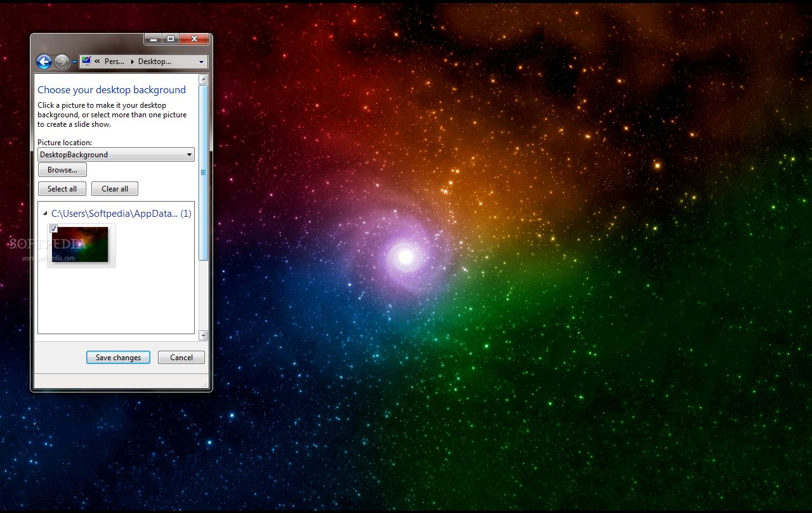Screen dimensions: 812x513
Task: Open the recent pages dropdown arrow
Action: [74, 62]
